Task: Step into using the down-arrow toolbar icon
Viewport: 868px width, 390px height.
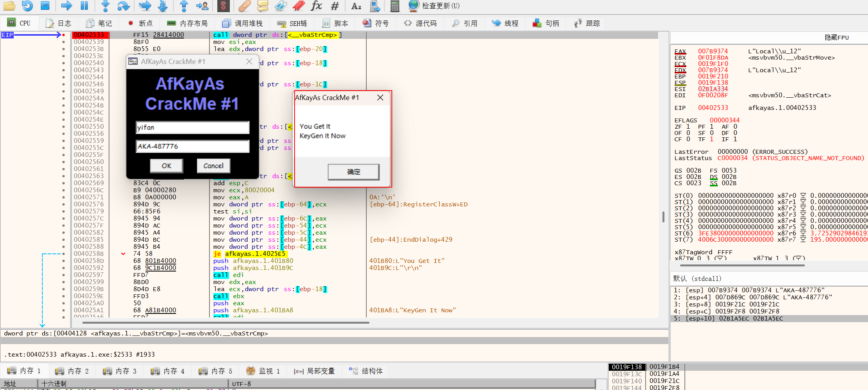Action: click(x=105, y=5)
